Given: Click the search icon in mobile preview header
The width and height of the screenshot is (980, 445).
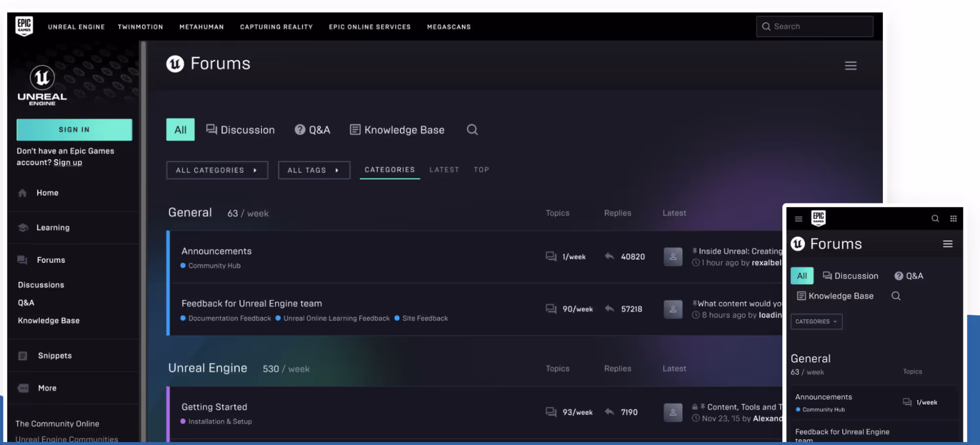Looking at the screenshot, I should 935,219.
